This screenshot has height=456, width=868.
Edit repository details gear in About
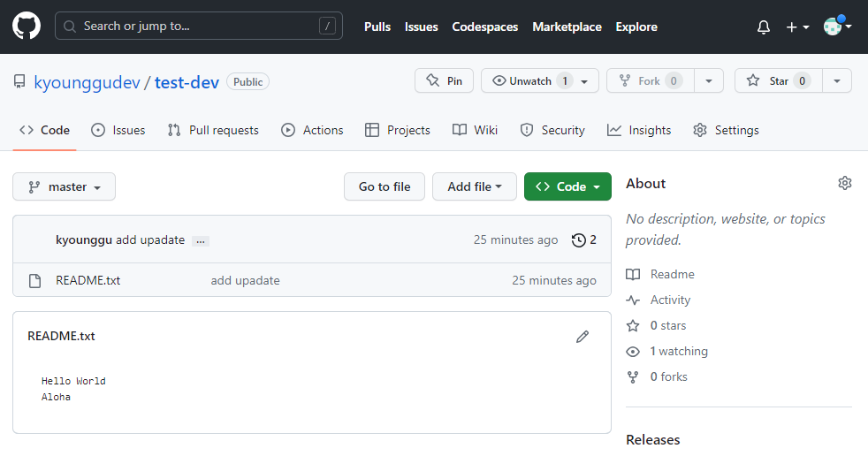845,183
